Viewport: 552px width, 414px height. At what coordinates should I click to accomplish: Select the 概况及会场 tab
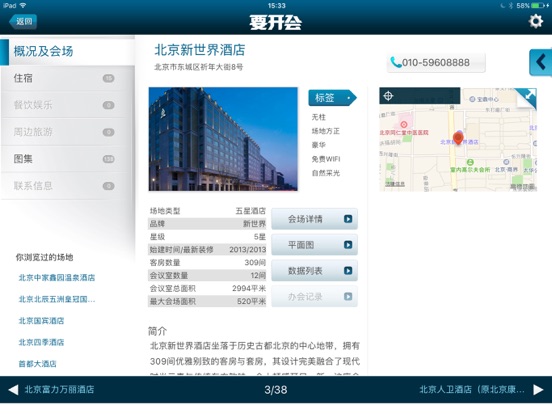(x=68, y=51)
